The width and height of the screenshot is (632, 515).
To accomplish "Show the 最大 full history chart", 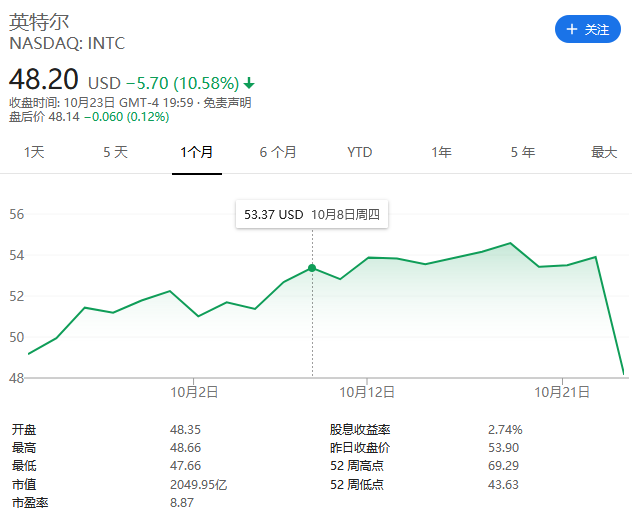I will [604, 152].
